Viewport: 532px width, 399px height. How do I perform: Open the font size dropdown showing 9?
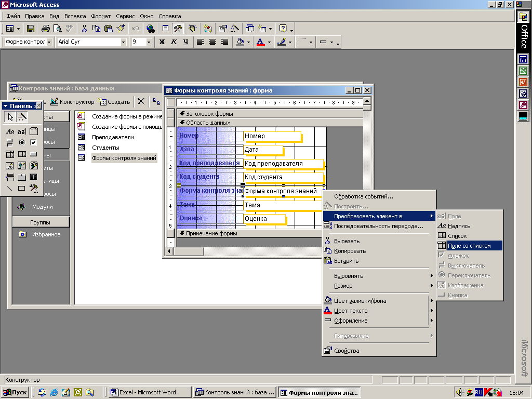pyautogui.click(x=149, y=42)
